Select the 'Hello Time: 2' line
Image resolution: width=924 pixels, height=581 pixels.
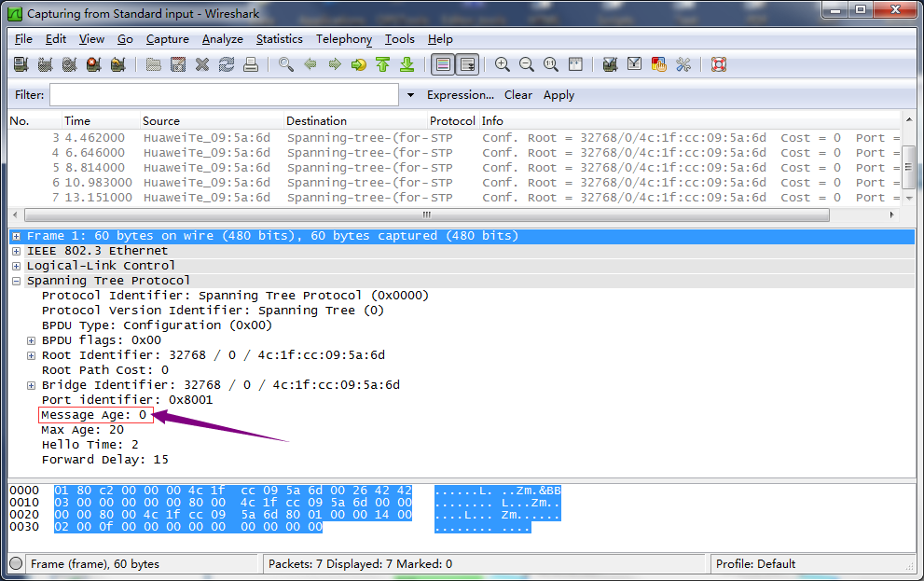coord(90,445)
